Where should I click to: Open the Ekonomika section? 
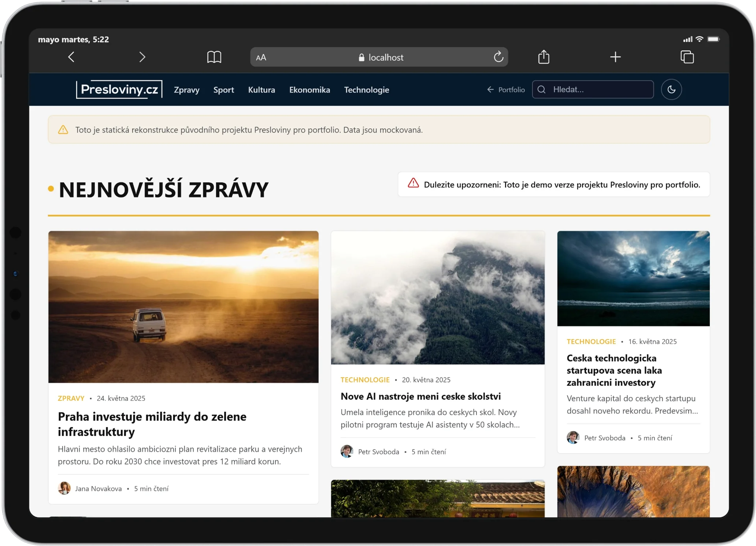(x=310, y=90)
